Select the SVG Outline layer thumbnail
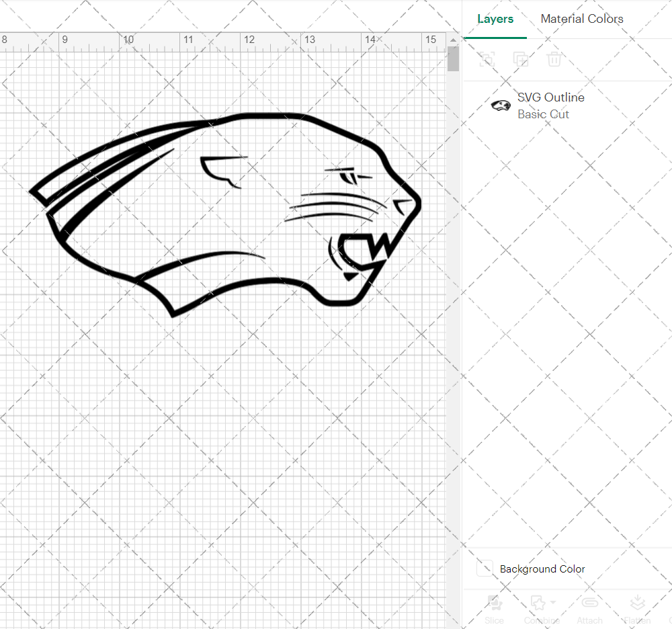Viewport: 672px width, 629px height. pyautogui.click(x=501, y=106)
